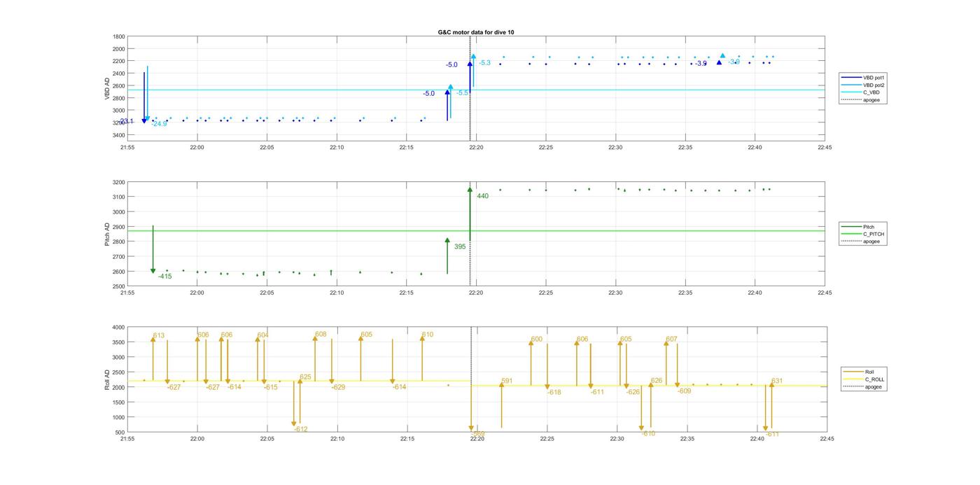
Task: Click the "608" Roll data label
Action: click(321, 335)
